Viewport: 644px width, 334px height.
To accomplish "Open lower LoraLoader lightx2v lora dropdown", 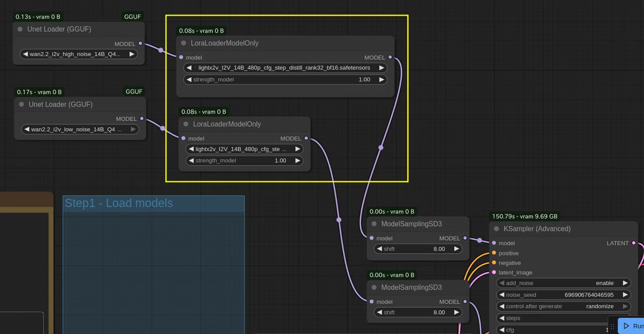I will 244,149.
